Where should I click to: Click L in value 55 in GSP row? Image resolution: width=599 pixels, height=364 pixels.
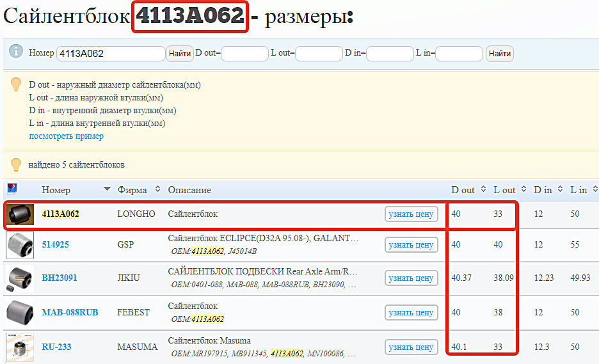[x=575, y=244]
